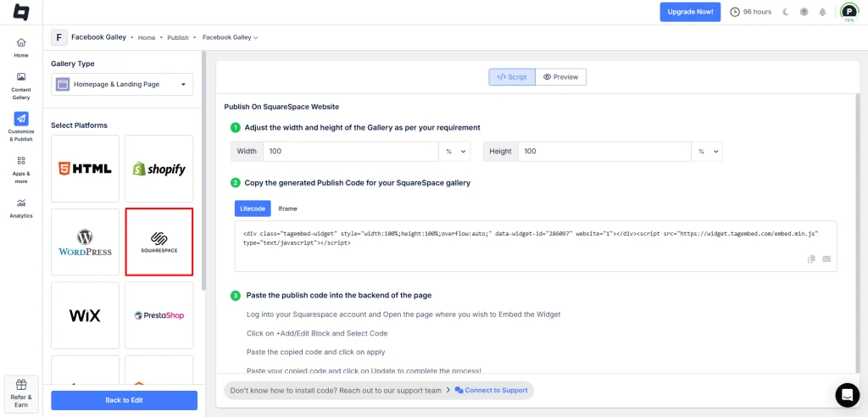Click "Publish On SquareSpace Website" heading
Viewport: 868px width, 417px height.
[281, 106]
